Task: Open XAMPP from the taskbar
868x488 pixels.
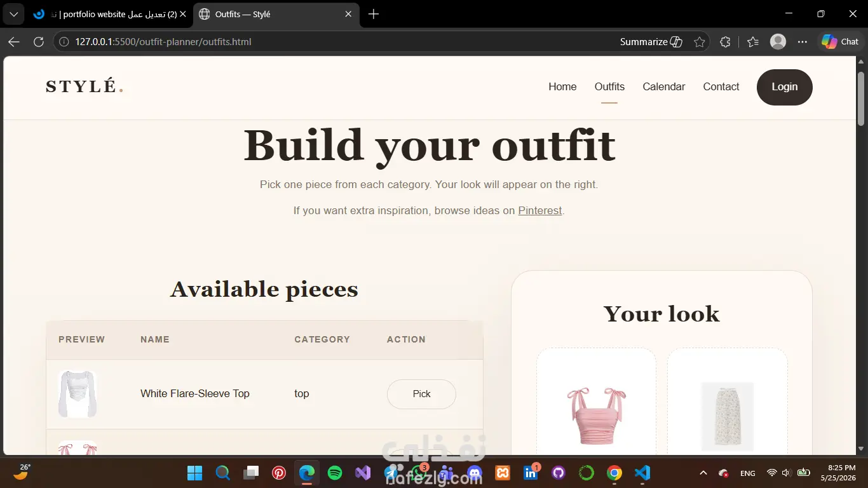Action: click(x=503, y=473)
